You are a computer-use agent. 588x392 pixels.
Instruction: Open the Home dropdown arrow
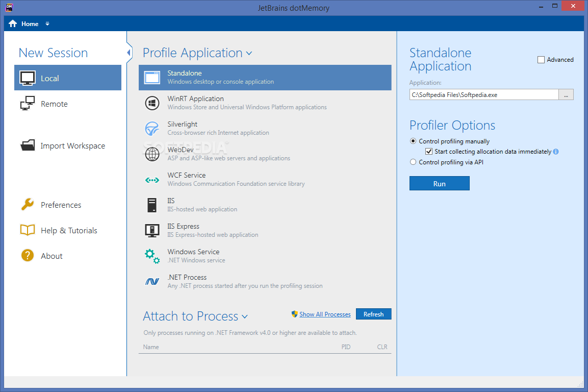(x=47, y=23)
